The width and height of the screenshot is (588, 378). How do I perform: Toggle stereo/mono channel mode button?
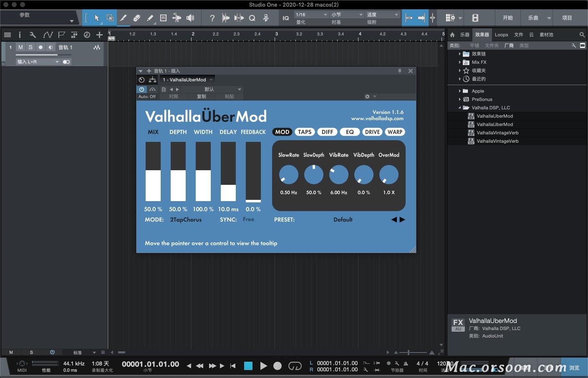pos(66,62)
